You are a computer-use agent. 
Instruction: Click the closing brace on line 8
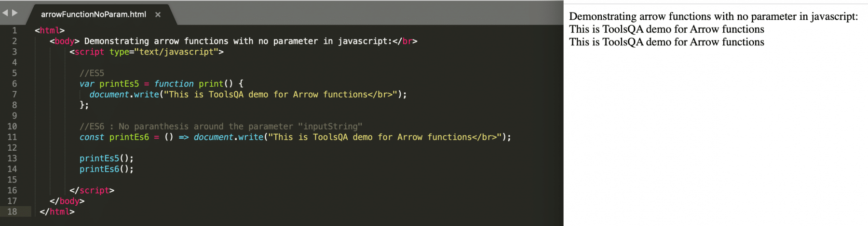click(84, 105)
